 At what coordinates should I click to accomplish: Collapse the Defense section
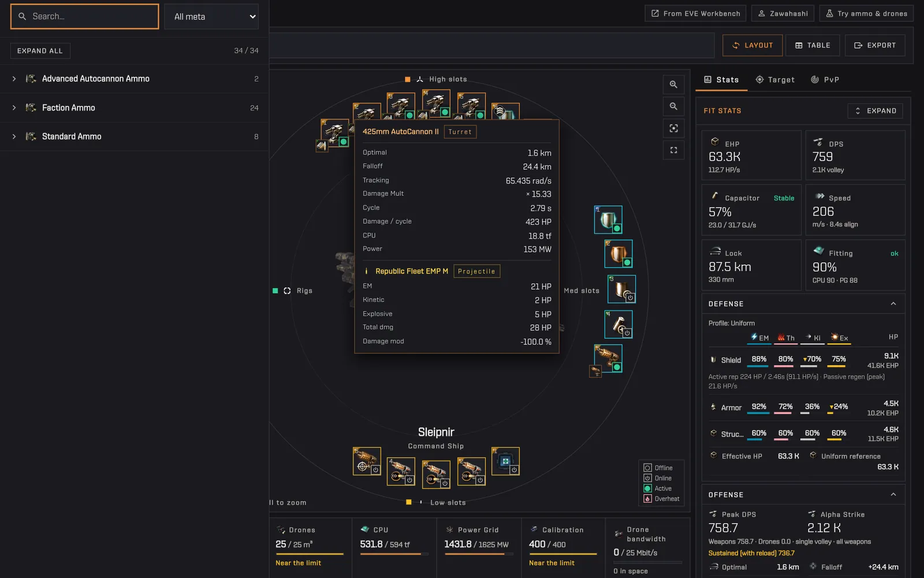coord(893,304)
